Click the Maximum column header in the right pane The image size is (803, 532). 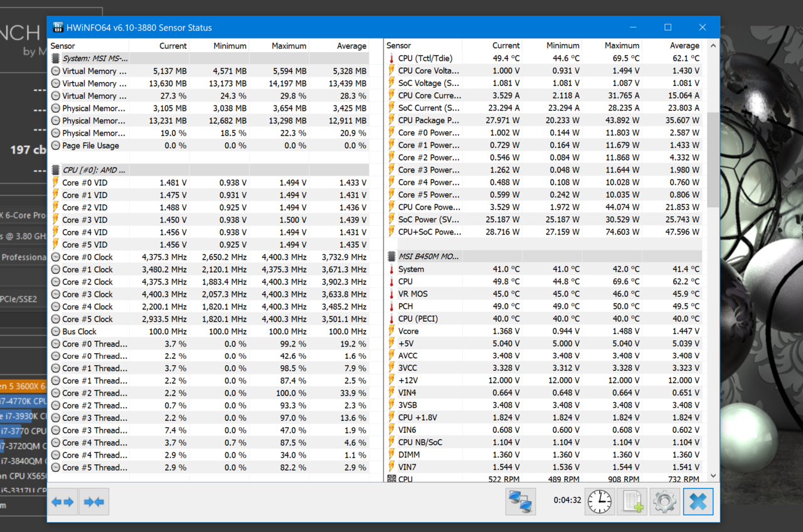612,46
